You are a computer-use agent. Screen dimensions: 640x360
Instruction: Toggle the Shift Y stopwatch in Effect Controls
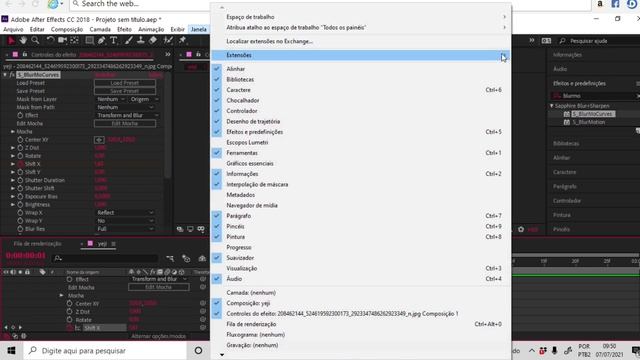tap(20, 172)
